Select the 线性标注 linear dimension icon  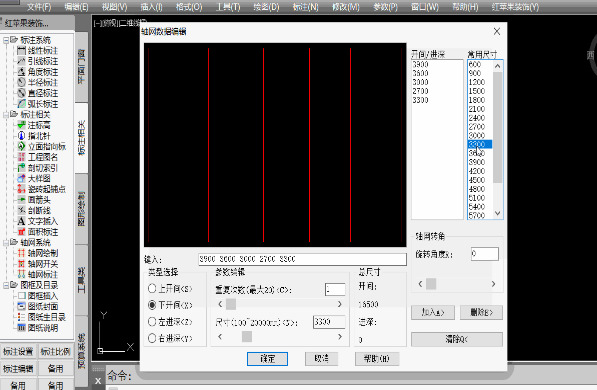(x=21, y=51)
